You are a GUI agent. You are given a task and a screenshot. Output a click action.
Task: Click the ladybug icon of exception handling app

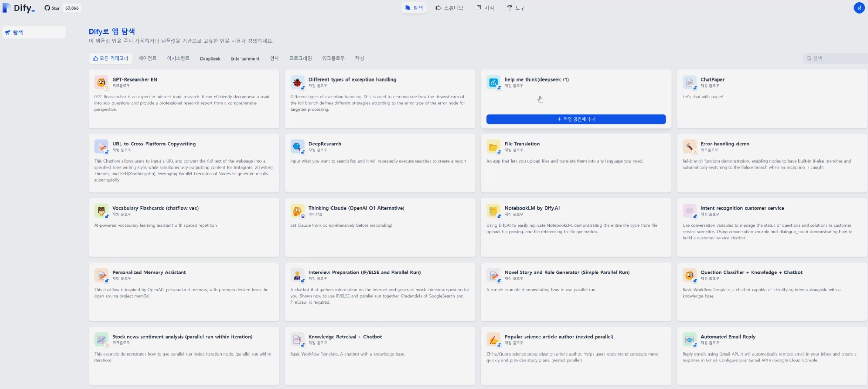297,82
